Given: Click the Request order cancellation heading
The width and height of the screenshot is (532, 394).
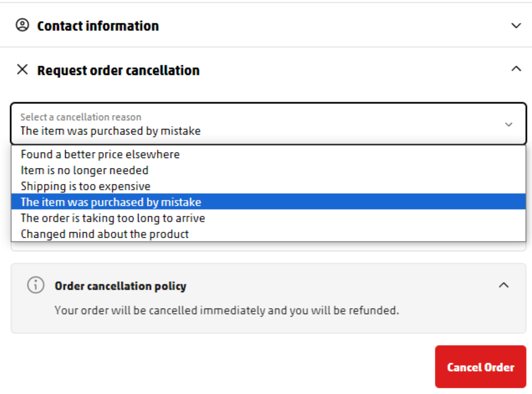Looking at the screenshot, I should coord(118,70).
